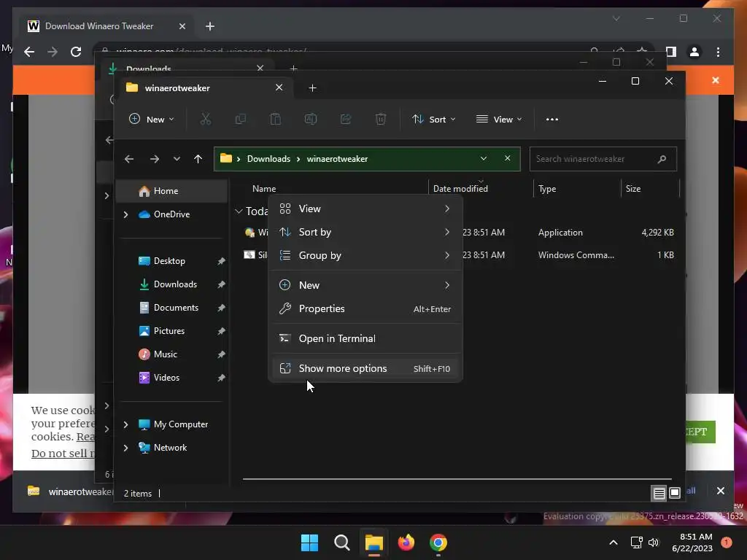Viewport: 747px width, 560px height.
Task: Open the See more ellipsis menu
Action: click(x=552, y=119)
